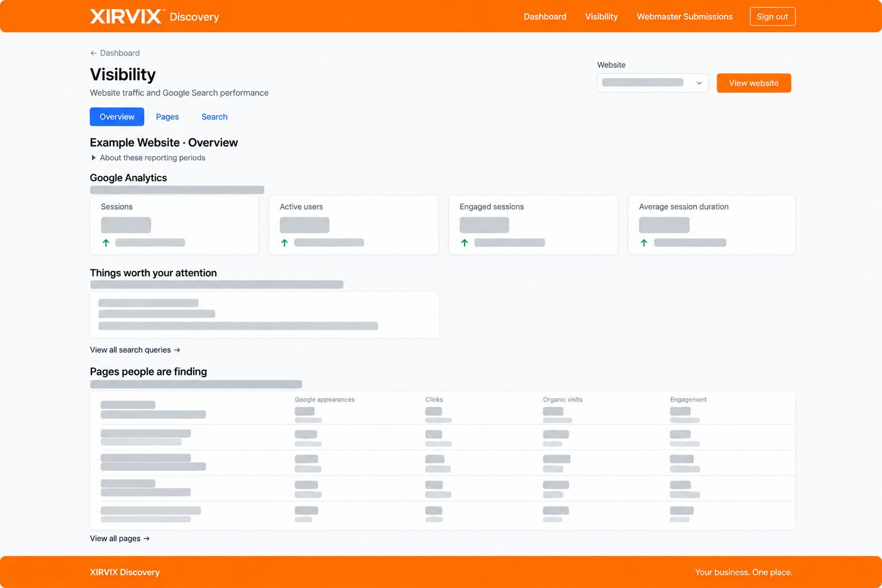Click the Example Website · Overview heading

click(x=164, y=142)
